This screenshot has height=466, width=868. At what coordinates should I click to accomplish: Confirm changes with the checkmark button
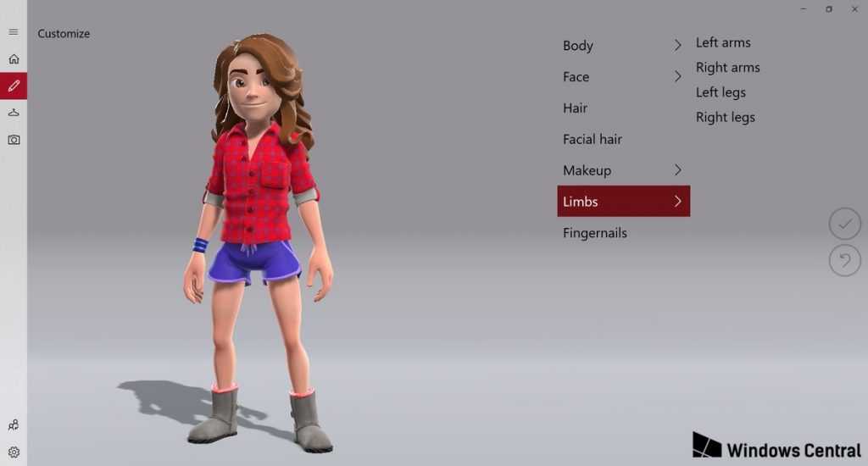point(844,225)
